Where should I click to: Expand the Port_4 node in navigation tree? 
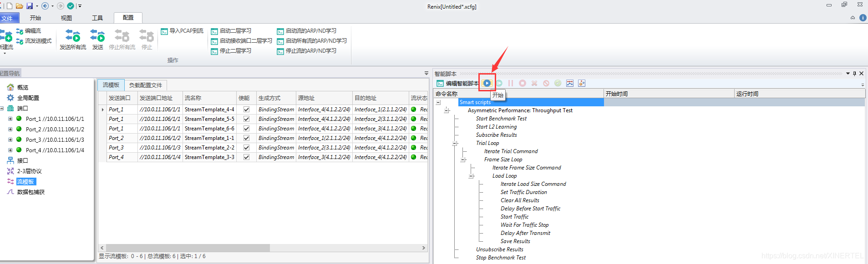click(x=10, y=150)
